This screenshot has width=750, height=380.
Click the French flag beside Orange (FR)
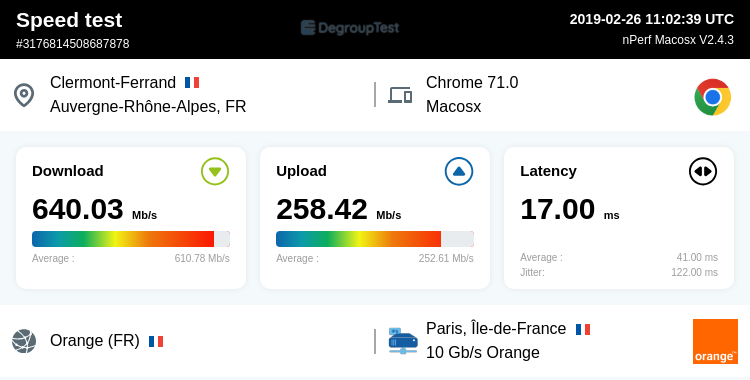point(156,341)
